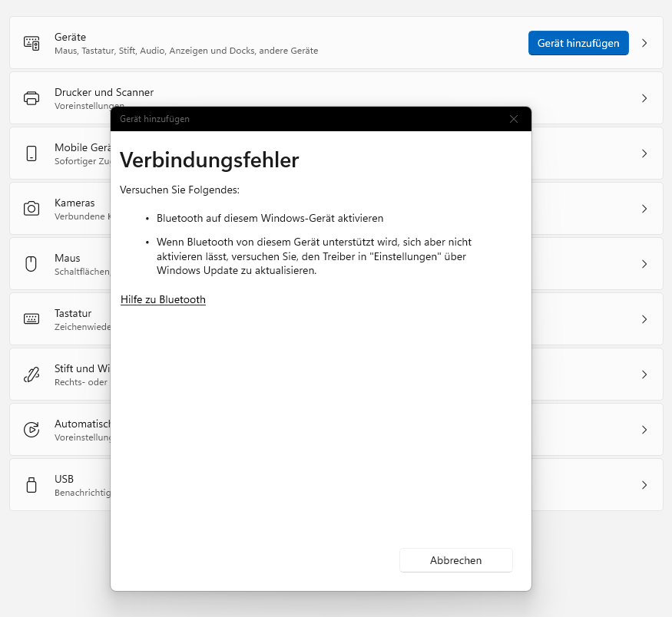Open the Tastatur row chevron

click(644, 319)
